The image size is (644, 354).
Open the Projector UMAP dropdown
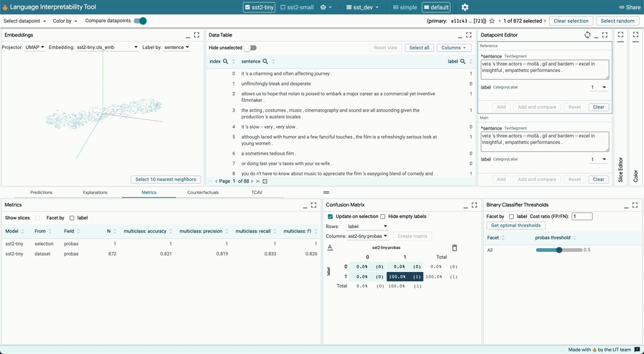(x=34, y=47)
